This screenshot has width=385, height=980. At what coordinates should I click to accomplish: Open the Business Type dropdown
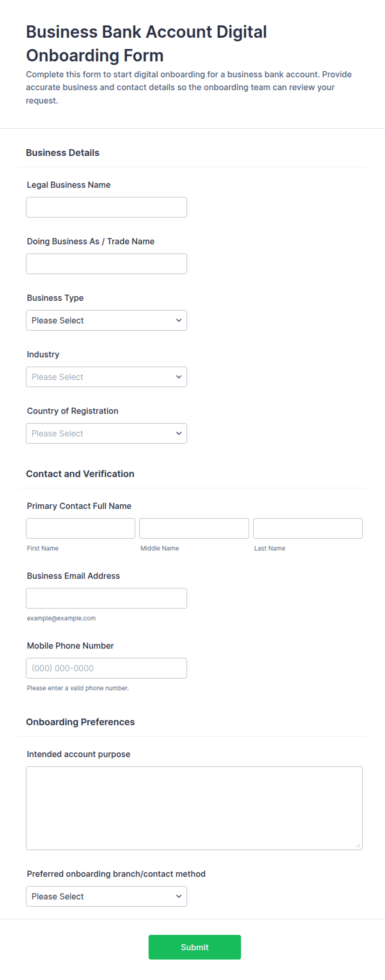[x=106, y=320]
